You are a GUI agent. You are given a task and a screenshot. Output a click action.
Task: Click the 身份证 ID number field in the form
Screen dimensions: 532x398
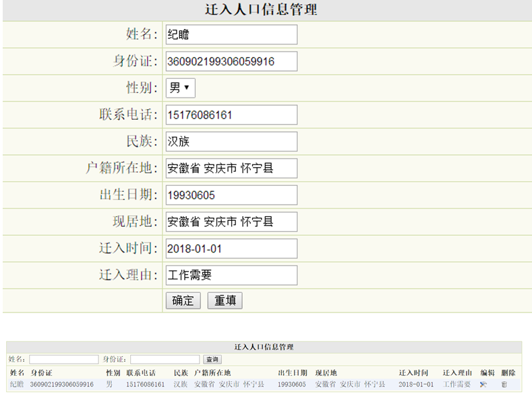tap(231, 61)
